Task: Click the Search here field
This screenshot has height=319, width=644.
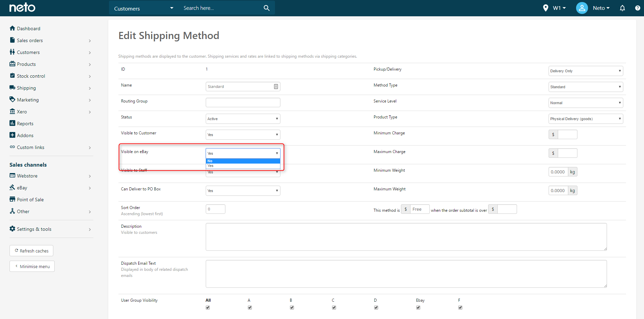Action: pyautogui.click(x=221, y=8)
